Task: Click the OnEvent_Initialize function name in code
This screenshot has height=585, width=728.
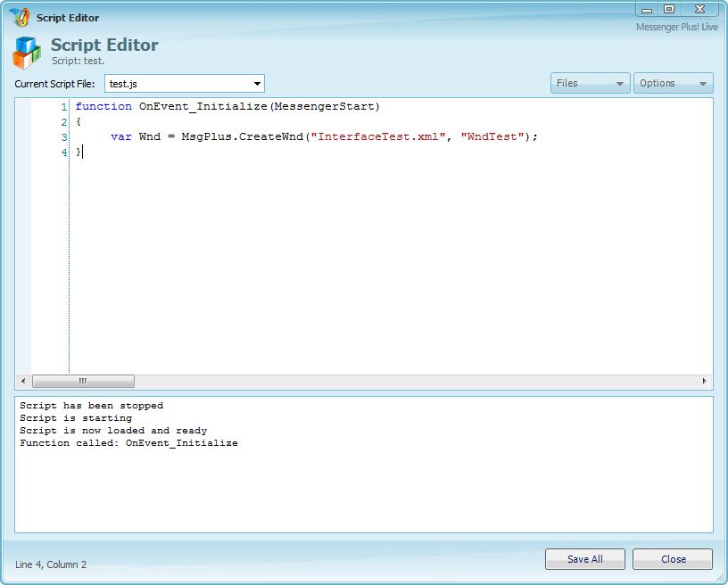Action: [203, 107]
